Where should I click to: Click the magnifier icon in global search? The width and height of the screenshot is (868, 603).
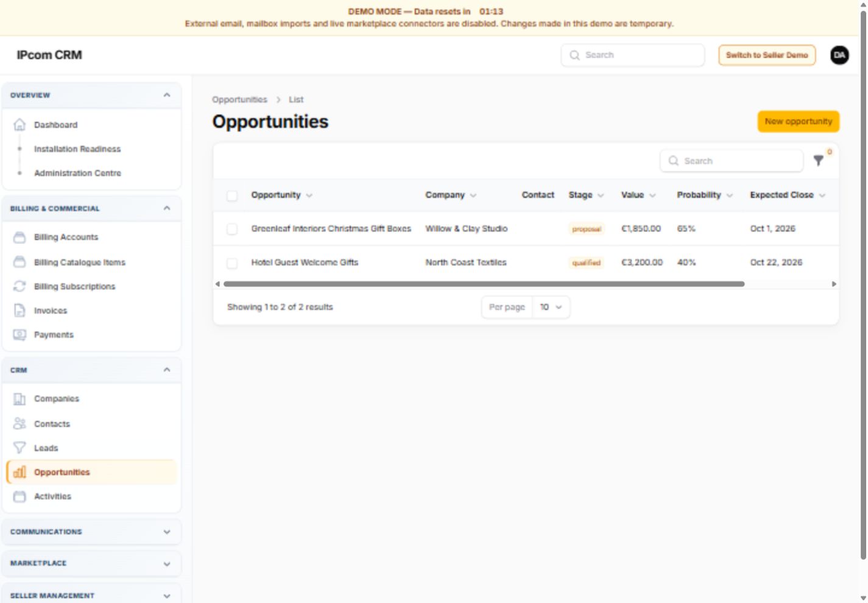[574, 55]
